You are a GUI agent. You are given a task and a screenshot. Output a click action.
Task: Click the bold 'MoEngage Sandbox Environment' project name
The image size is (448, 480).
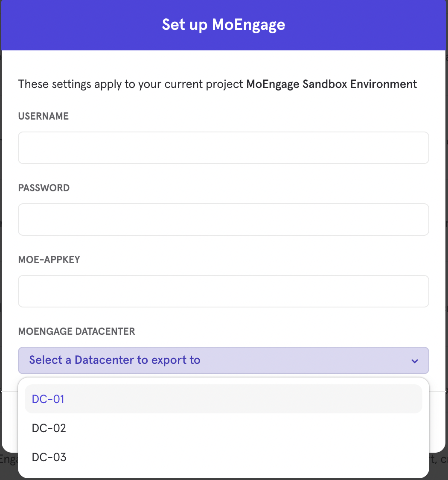point(332,84)
